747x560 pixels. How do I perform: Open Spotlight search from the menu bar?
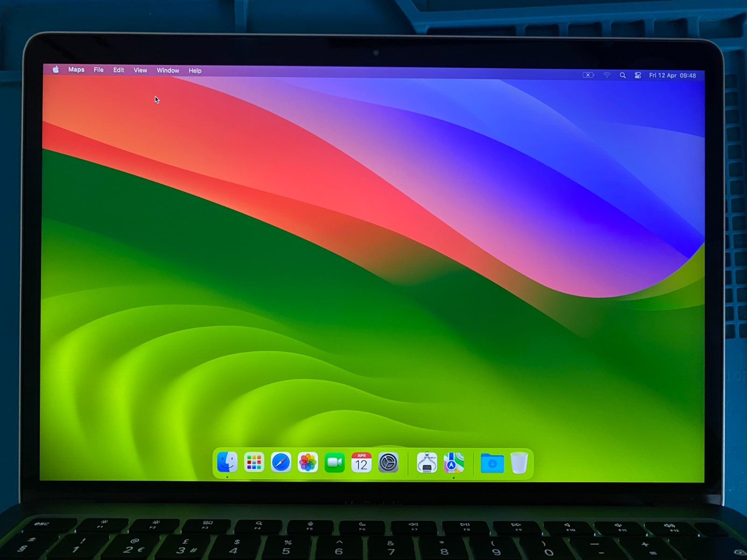click(x=622, y=75)
